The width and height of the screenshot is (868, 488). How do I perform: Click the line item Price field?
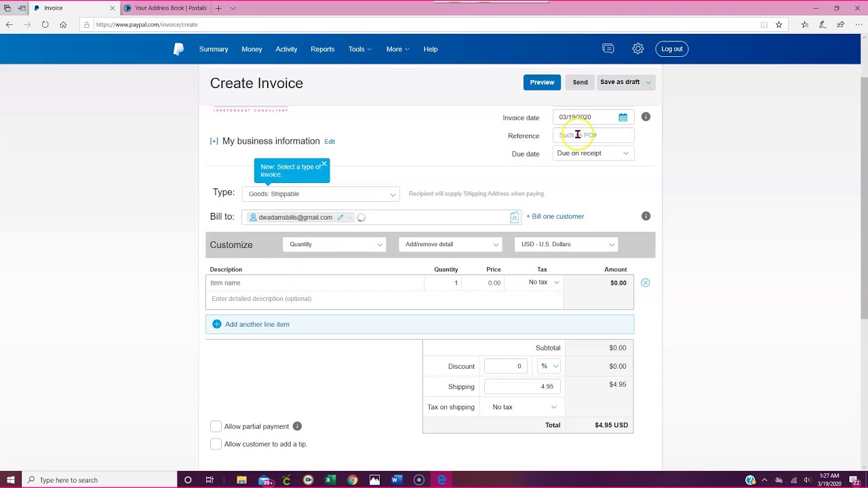(x=483, y=283)
